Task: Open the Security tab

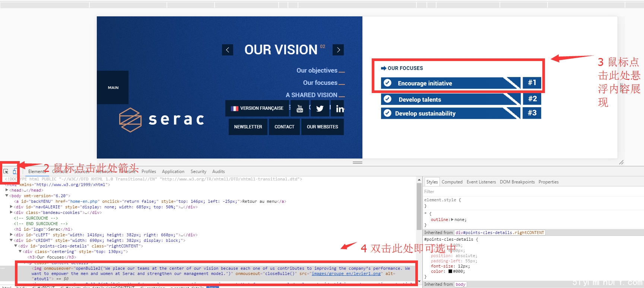Action: pos(199,172)
